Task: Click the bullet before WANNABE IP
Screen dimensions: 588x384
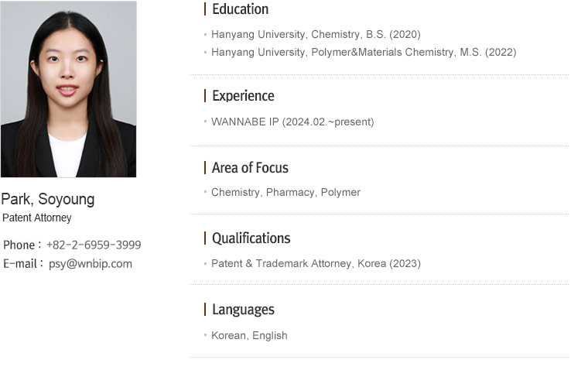Action: pyautogui.click(x=206, y=122)
